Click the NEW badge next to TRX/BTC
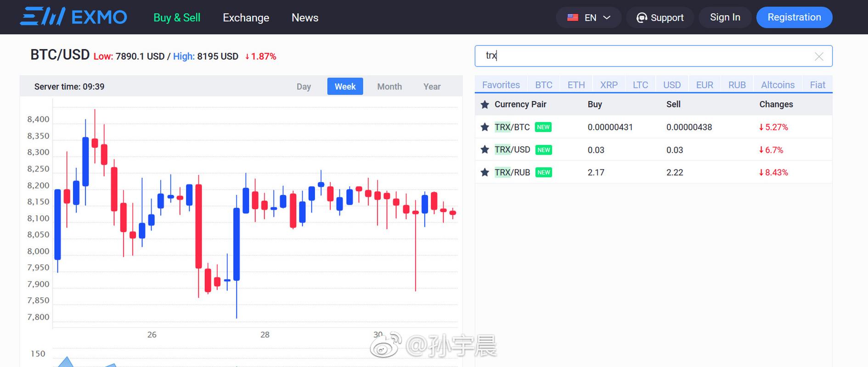868x367 pixels. click(x=543, y=127)
